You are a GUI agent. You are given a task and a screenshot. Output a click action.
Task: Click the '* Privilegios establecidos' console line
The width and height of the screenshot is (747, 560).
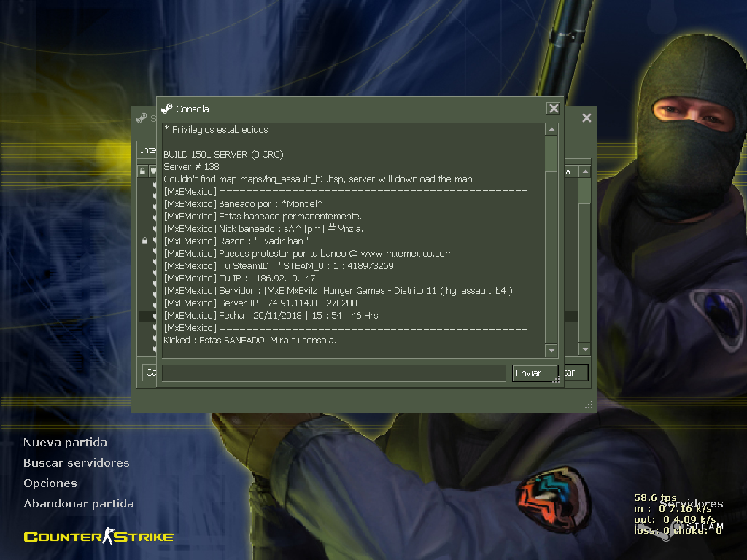216,130
